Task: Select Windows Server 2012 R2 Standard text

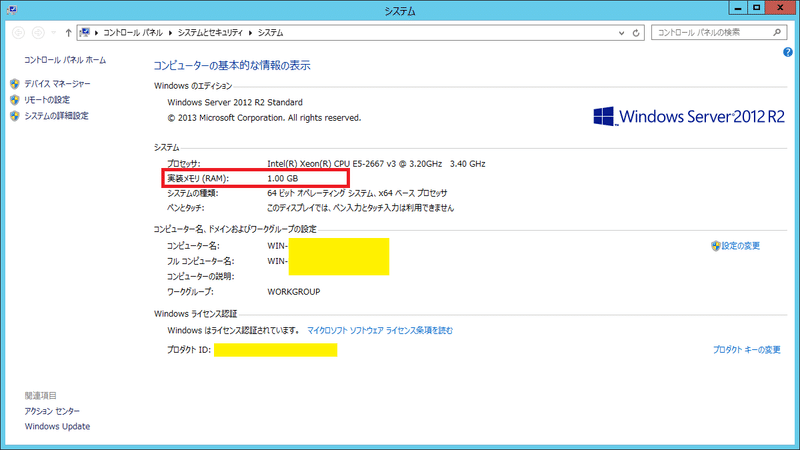Action: pos(235,103)
